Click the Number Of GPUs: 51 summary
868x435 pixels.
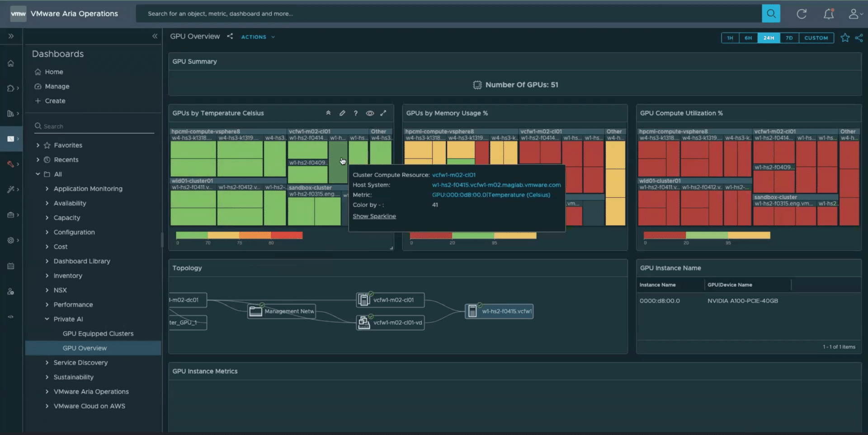[515, 84]
